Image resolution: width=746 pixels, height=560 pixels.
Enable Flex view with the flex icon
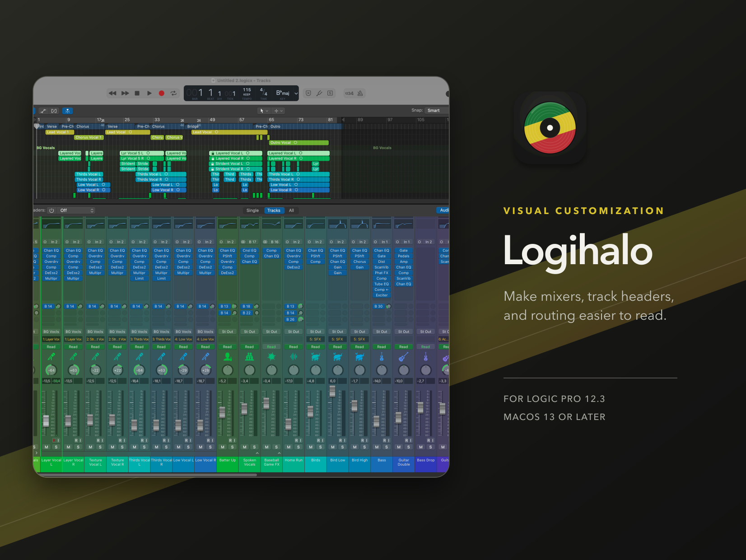click(x=54, y=111)
